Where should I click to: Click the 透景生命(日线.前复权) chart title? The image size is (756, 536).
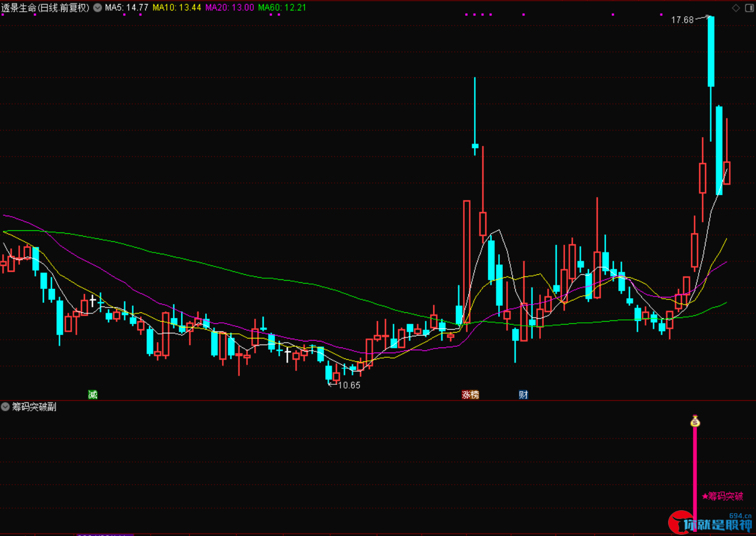(x=46, y=8)
